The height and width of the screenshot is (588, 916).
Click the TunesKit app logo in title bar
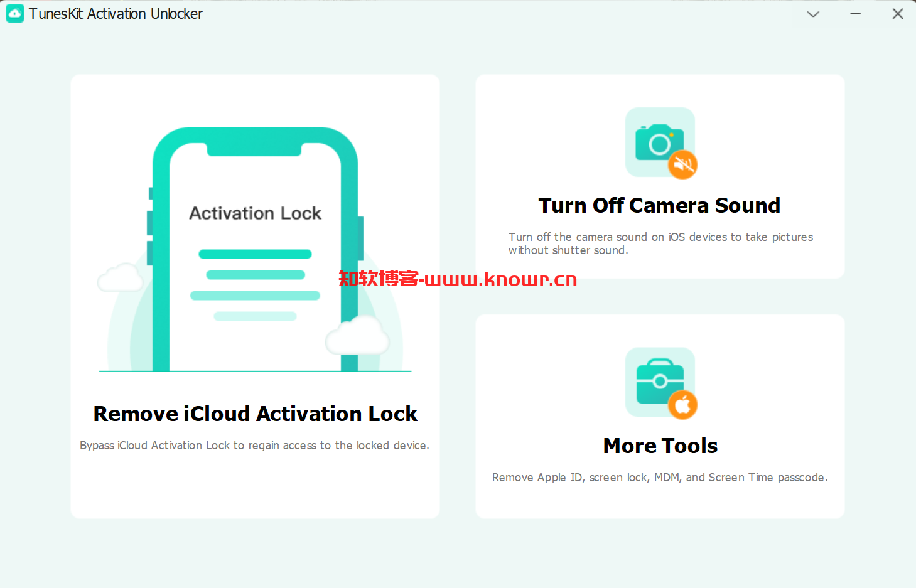pos(14,13)
